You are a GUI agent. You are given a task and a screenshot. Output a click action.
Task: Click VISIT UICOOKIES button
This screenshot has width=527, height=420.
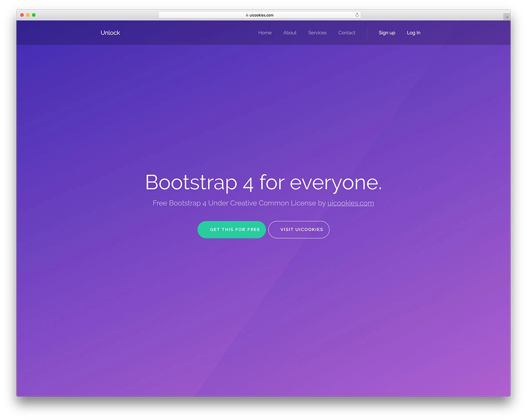tap(299, 230)
